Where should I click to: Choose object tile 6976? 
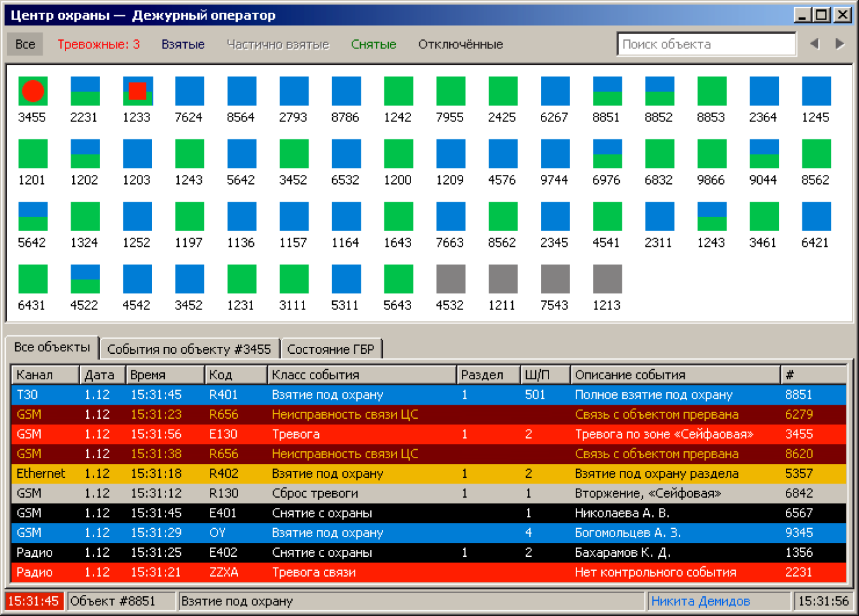(x=607, y=153)
